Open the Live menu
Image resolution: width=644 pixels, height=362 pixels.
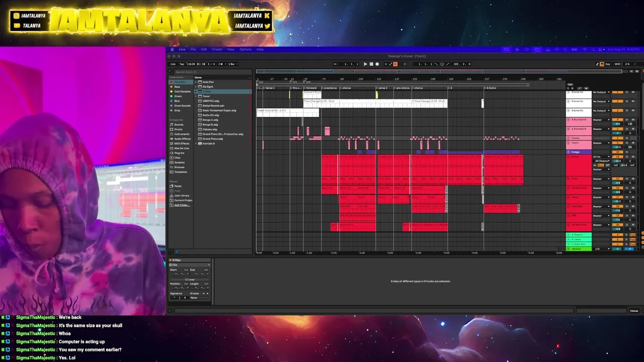[x=182, y=49]
